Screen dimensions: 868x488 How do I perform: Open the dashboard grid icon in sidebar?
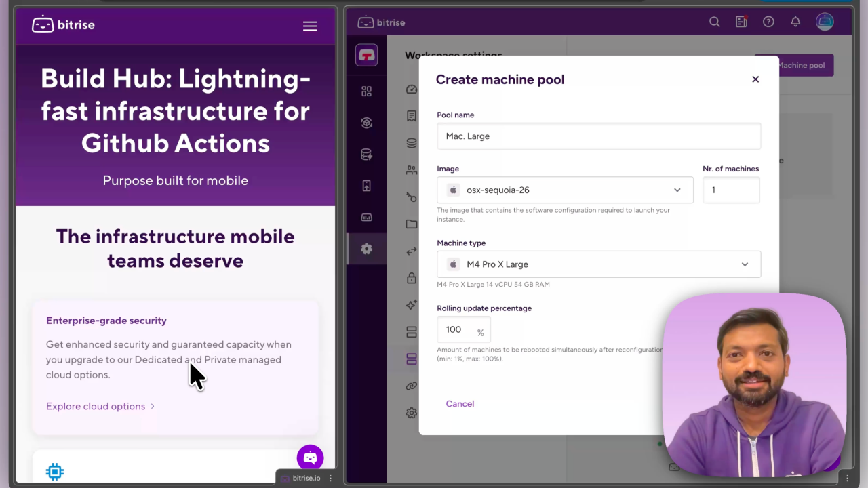point(366,91)
